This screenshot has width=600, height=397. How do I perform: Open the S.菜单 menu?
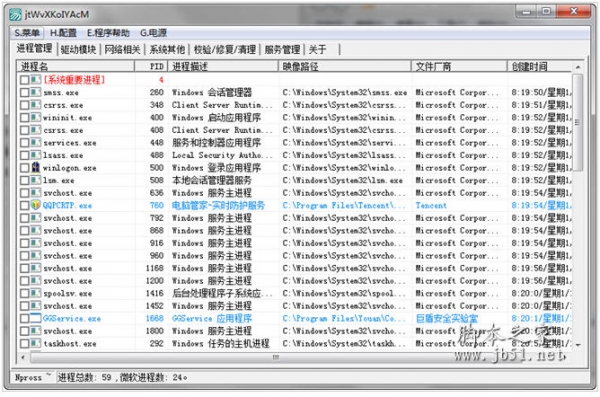point(27,33)
